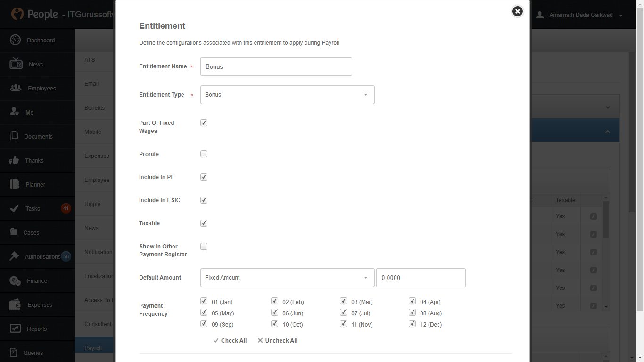This screenshot has width=644, height=362.
Task: Open the Dashboard gauge icon
Action: pos(15,40)
